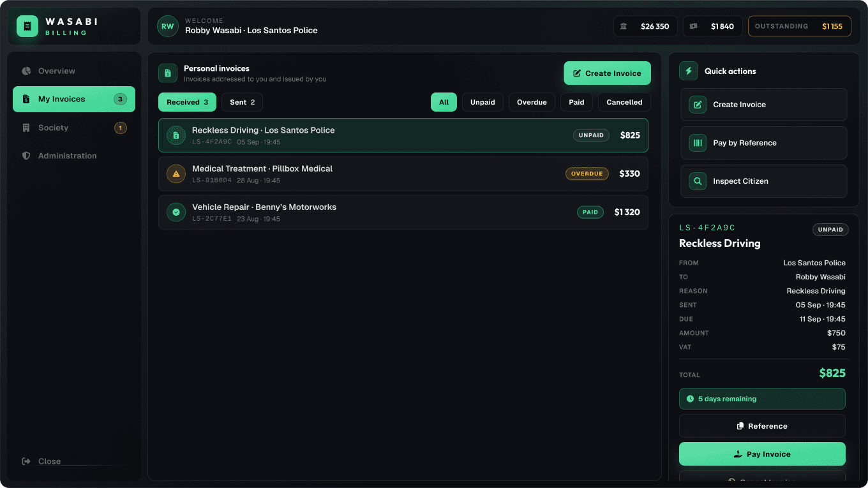
Task: Select the Medical Treatment · Pillbox Medical invoice
Action: [x=403, y=174]
